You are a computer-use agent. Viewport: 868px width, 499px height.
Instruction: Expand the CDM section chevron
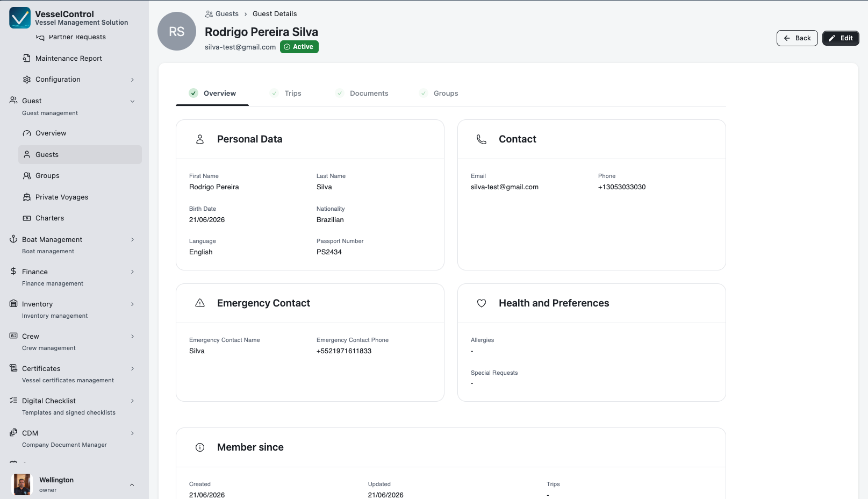tap(132, 433)
